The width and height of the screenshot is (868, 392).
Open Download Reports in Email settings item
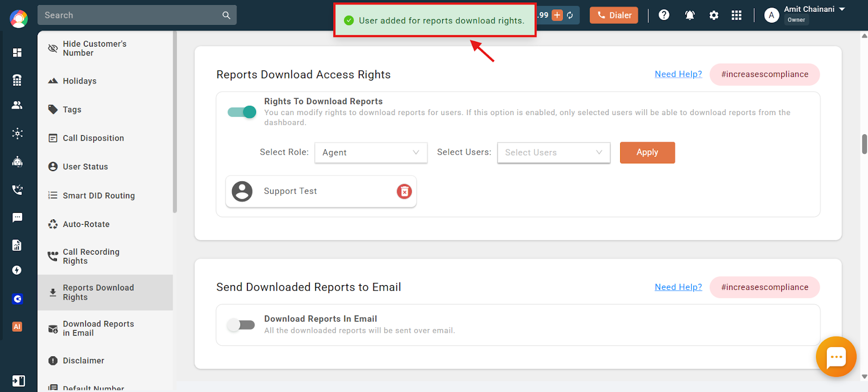[105, 328]
